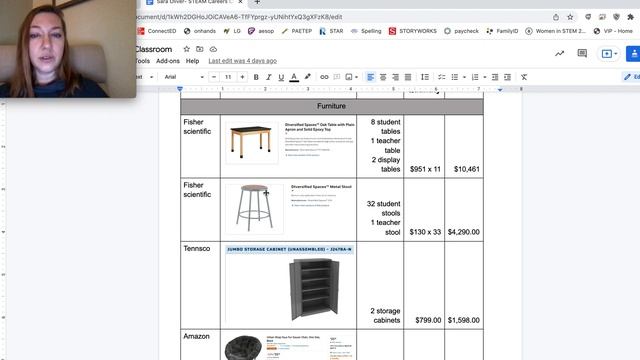The width and height of the screenshot is (640, 360).
Task: Open the Women in STEM bookmark
Action: (x=556, y=31)
